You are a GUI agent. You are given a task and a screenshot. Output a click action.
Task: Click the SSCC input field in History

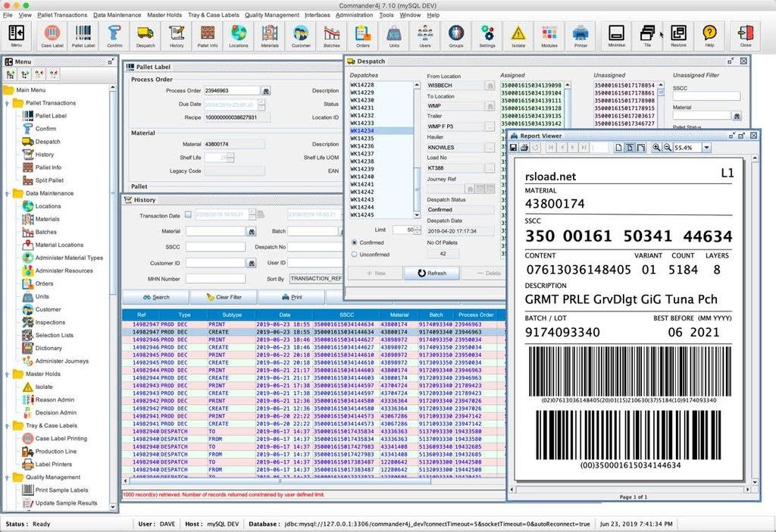pos(216,247)
